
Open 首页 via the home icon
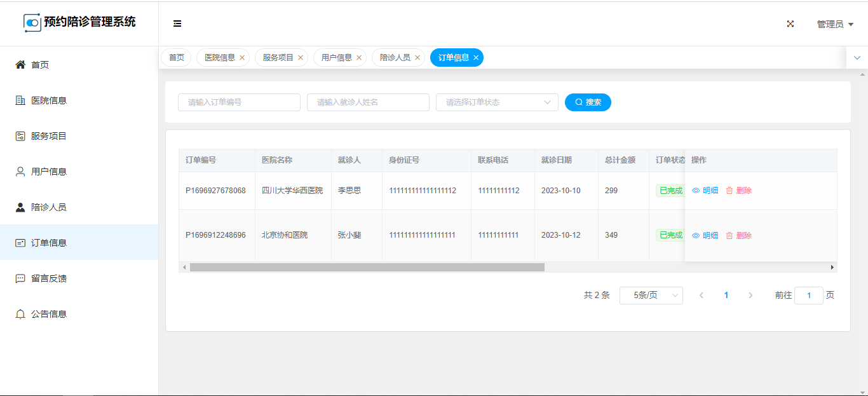(20, 65)
